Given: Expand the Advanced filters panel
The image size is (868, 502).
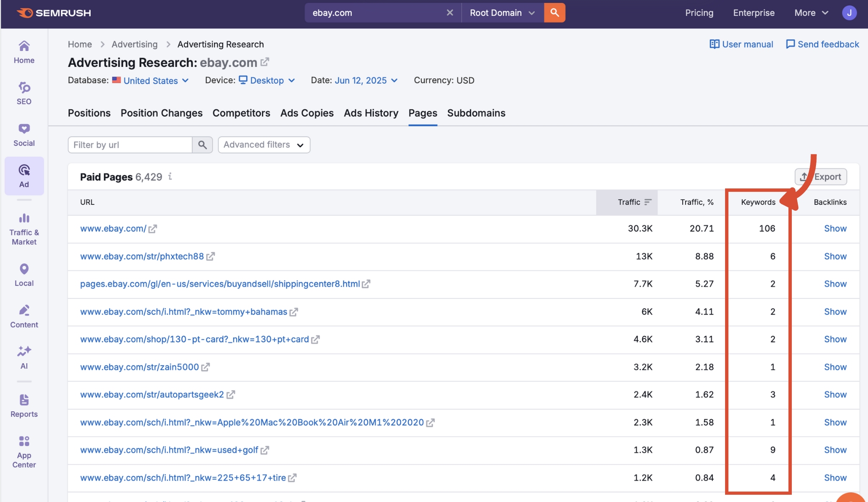Looking at the screenshot, I should 264,145.
